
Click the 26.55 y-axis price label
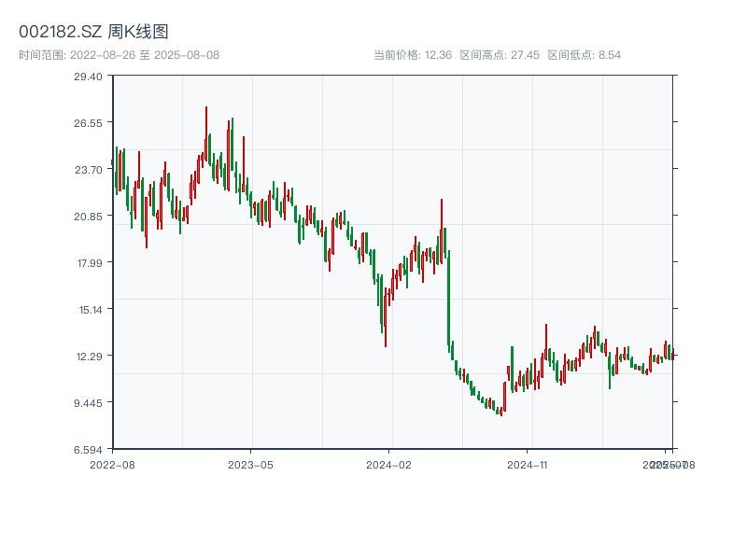click(x=88, y=122)
